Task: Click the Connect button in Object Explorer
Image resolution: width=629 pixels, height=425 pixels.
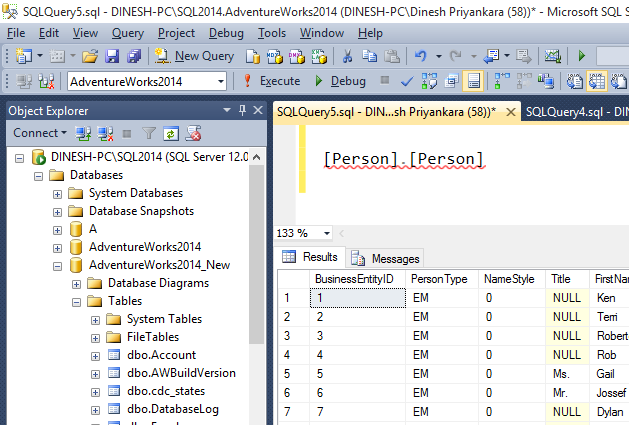Action: (39, 133)
